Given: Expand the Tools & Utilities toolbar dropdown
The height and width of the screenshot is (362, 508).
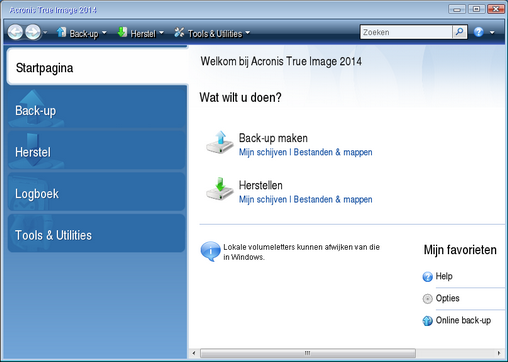Looking at the screenshot, I should (248, 33).
